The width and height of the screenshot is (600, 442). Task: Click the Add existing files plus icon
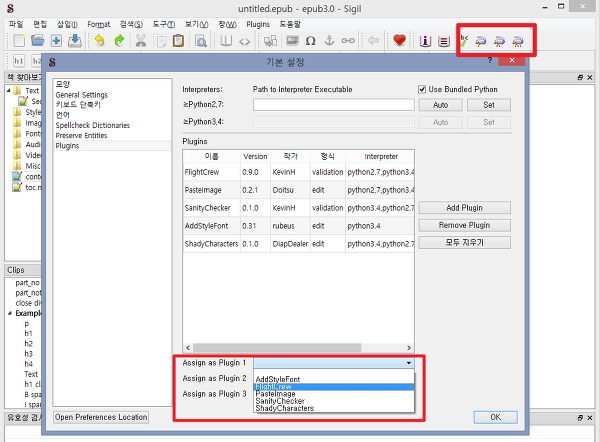(x=56, y=40)
